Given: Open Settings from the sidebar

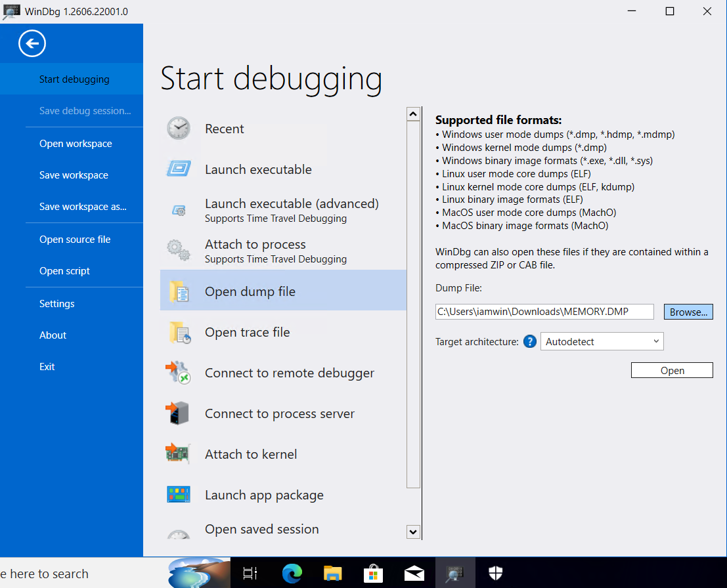Looking at the screenshot, I should click(x=57, y=304).
